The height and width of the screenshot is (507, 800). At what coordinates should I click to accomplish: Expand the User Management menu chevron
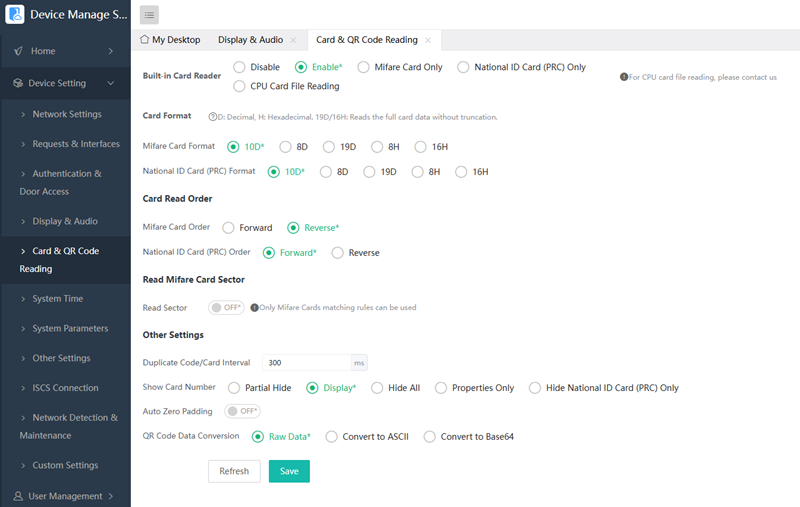click(x=111, y=496)
